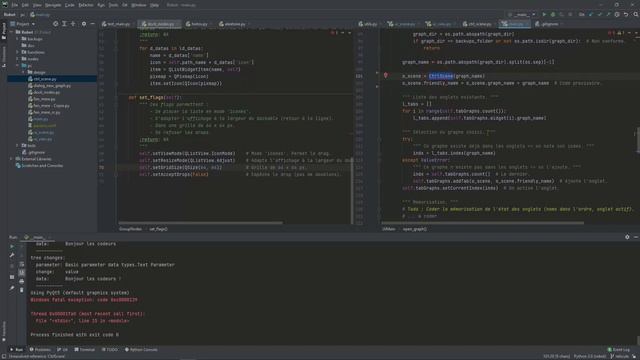Click the Project vertical sidebar button

[x=4, y=32]
